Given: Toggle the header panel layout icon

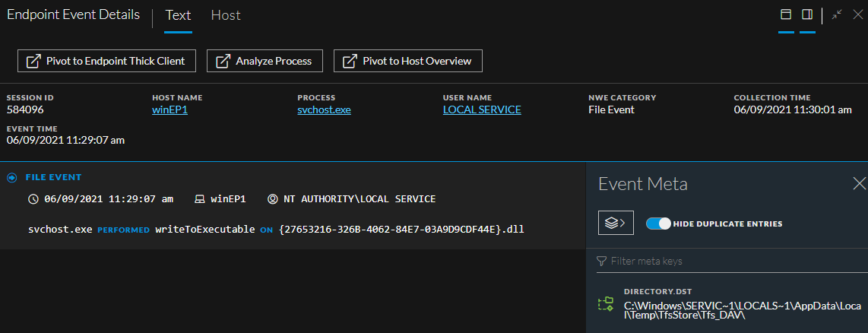Looking at the screenshot, I should pos(786,14).
